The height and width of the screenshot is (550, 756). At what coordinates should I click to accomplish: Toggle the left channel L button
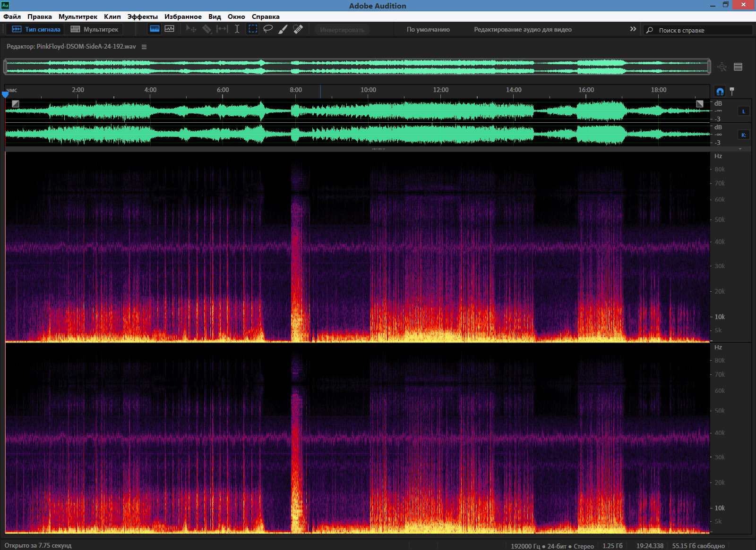(743, 111)
